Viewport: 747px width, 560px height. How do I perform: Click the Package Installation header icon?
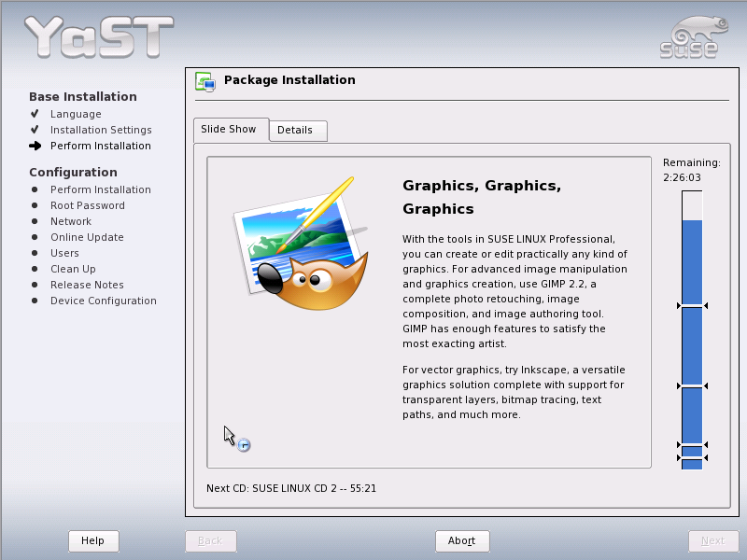[x=205, y=81]
